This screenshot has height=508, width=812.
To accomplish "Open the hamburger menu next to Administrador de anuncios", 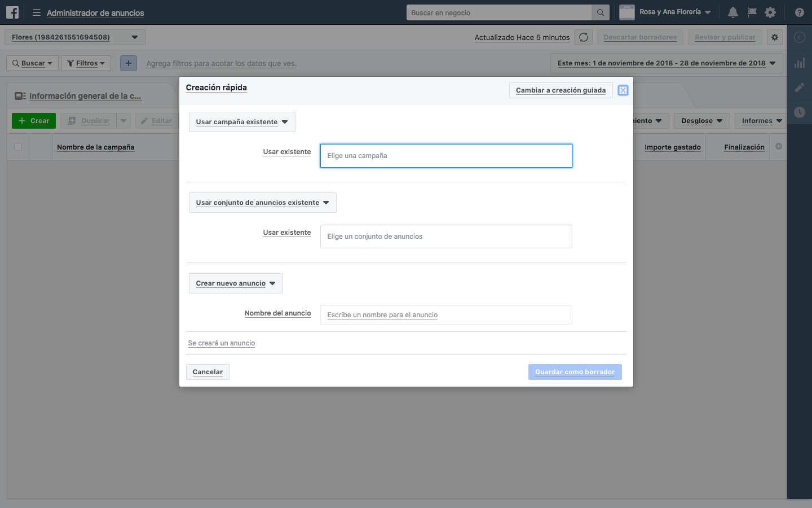I will [37, 12].
